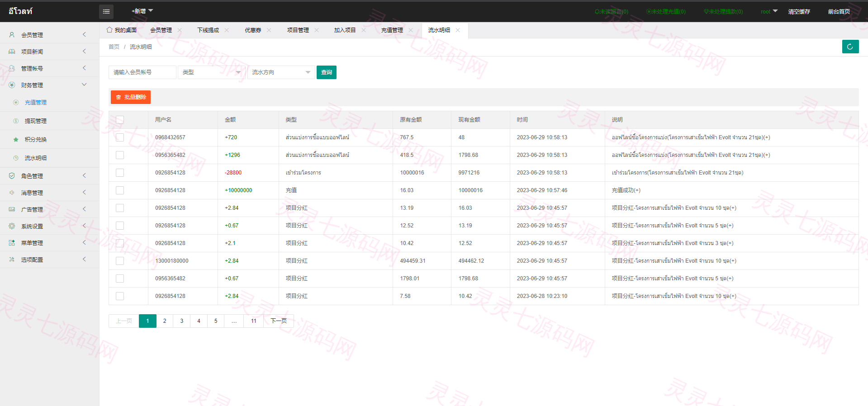Click the 菜单管理 grid icon
This screenshot has width=868, height=406.
point(12,243)
